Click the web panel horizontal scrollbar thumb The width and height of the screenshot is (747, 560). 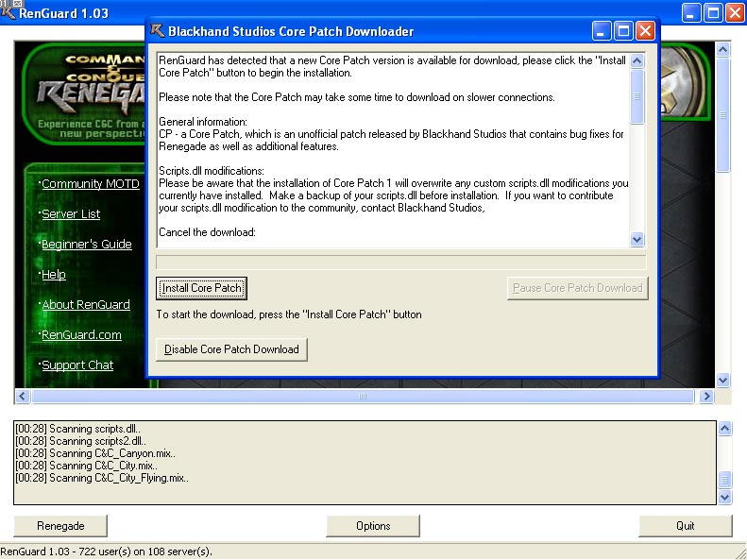(363, 397)
